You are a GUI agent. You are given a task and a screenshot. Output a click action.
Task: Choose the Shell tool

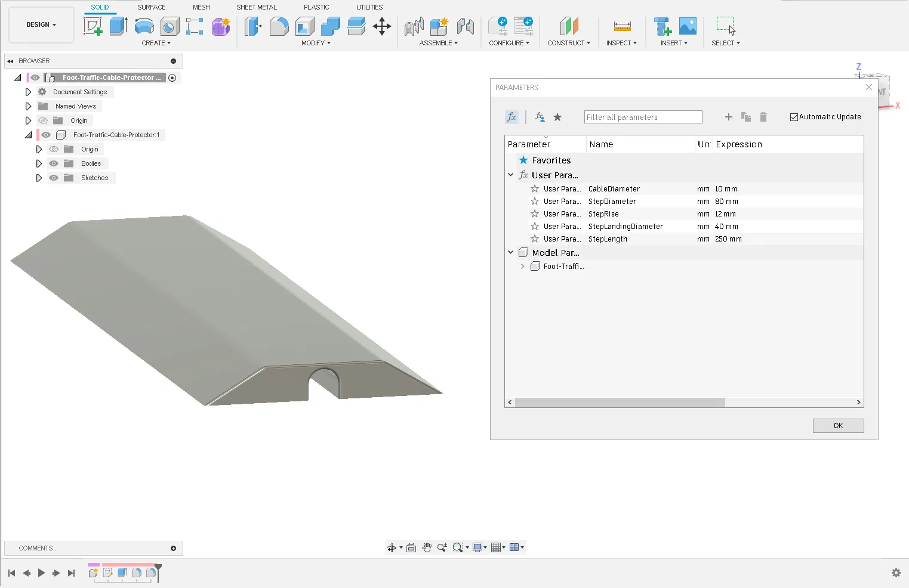pyautogui.click(x=304, y=26)
